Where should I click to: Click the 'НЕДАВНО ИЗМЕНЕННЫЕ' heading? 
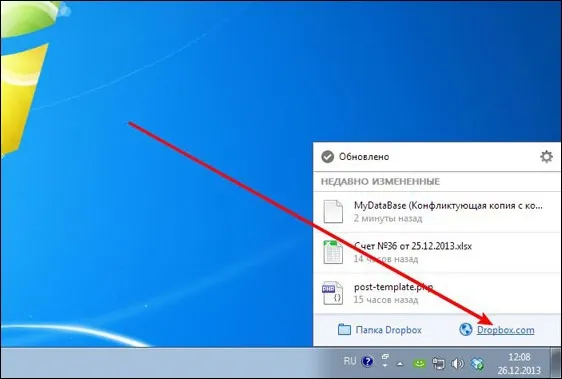[380, 181]
